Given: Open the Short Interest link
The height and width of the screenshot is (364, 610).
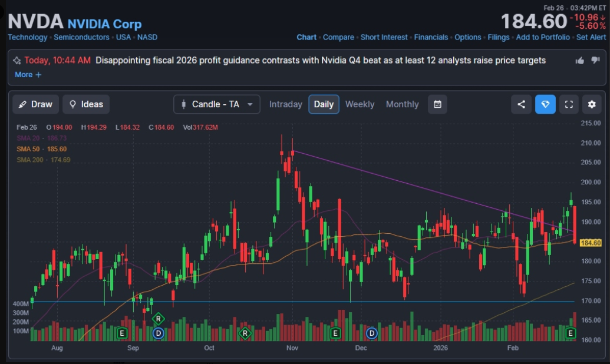Looking at the screenshot, I should pyautogui.click(x=384, y=37).
